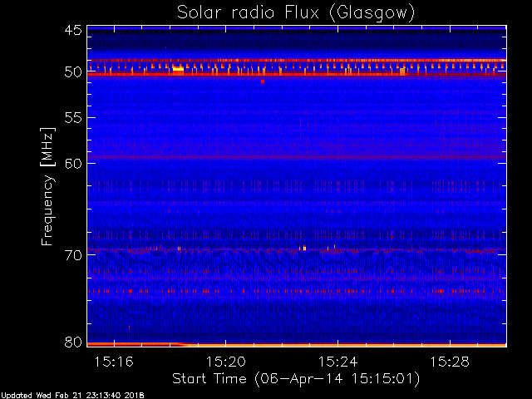Click the 15:20 time axis label
The width and height of the screenshot is (532, 399).
226,362
